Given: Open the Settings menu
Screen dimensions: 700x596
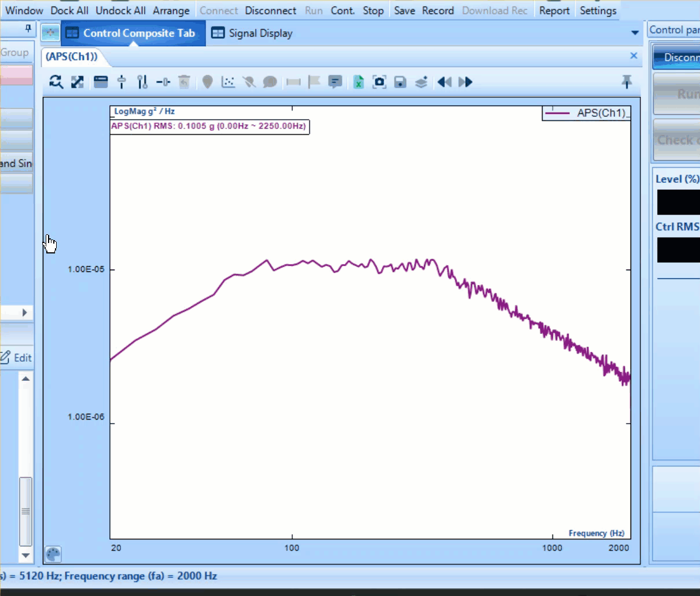Looking at the screenshot, I should 598,10.
